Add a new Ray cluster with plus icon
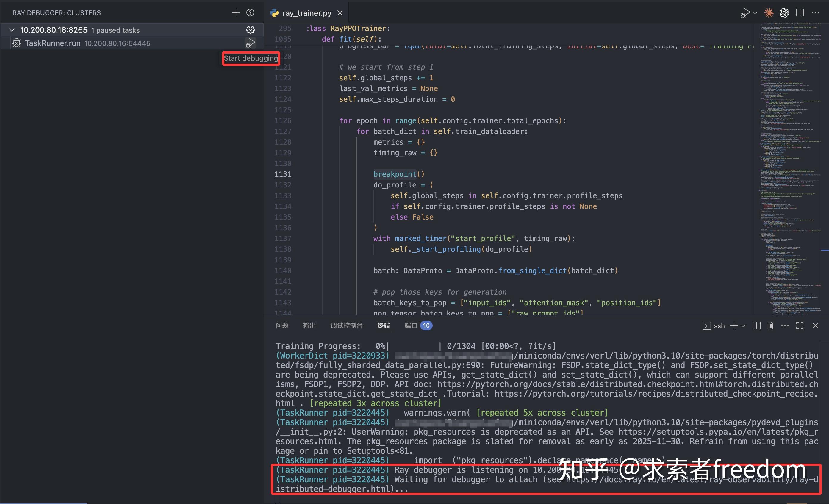This screenshot has width=829, height=504. [235, 12]
